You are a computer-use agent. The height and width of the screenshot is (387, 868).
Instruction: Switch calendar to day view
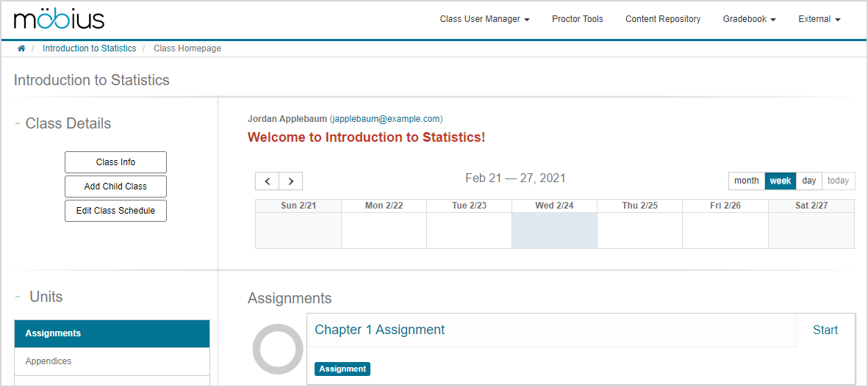[808, 181]
